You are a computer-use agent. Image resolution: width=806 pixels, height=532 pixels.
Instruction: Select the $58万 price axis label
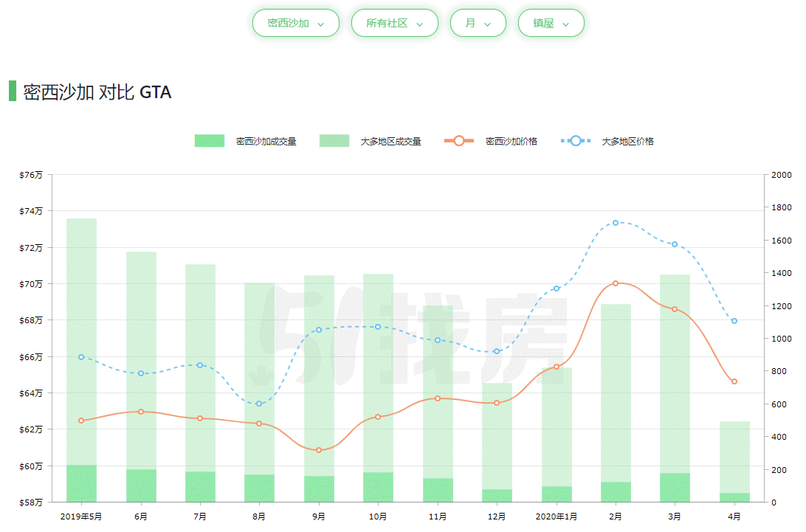pyautogui.click(x=31, y=502)
